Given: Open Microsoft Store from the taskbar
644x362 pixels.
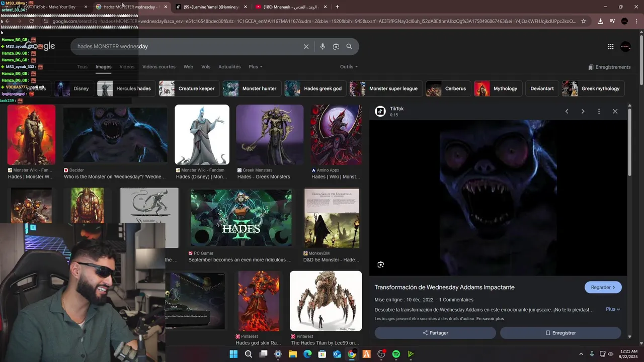Looking at the screenshot, I should coord(322,354).
